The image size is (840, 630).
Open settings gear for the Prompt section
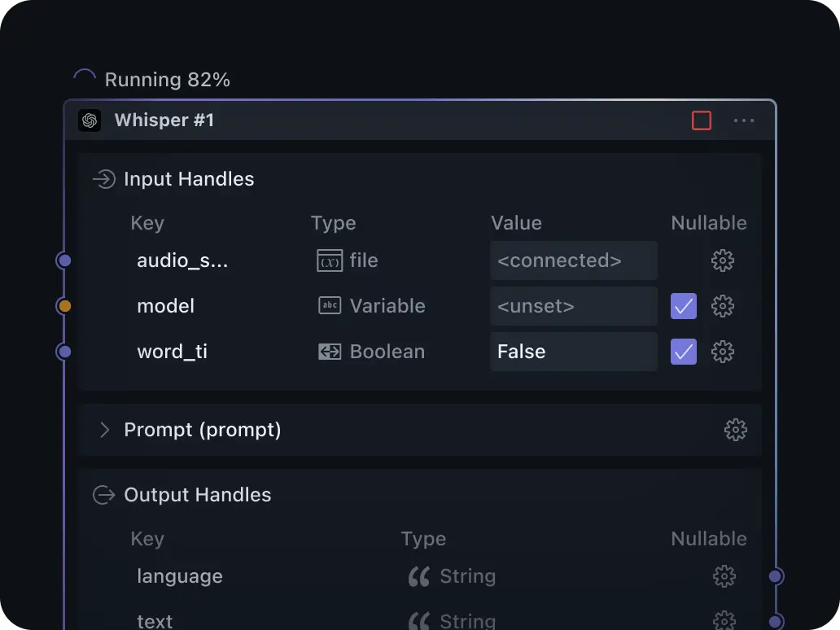pyautogui.click(x=735, y=430)
